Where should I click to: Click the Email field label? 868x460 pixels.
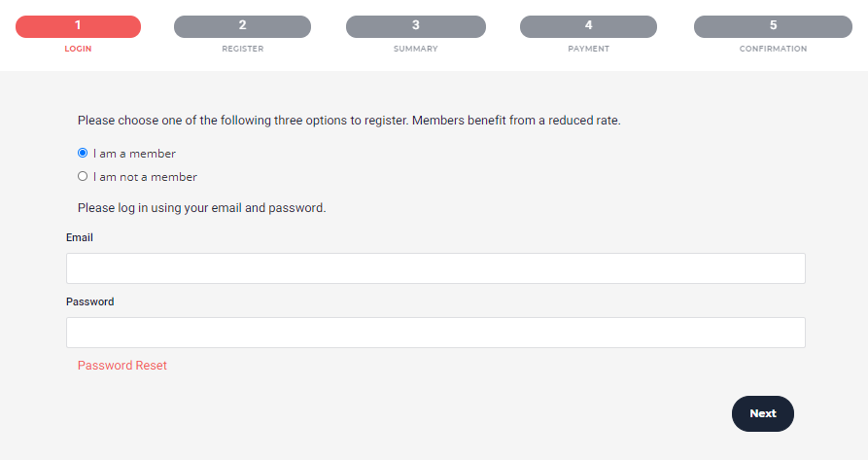coord(79,237)
